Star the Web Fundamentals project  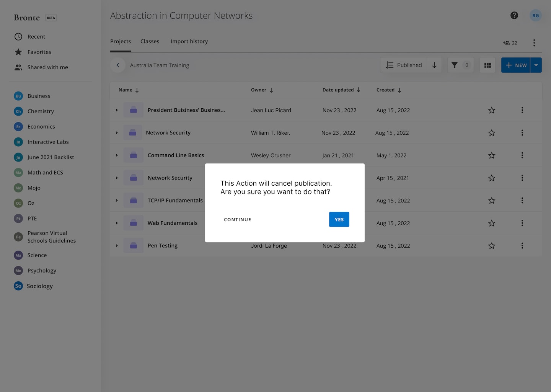tap(492, 223)
